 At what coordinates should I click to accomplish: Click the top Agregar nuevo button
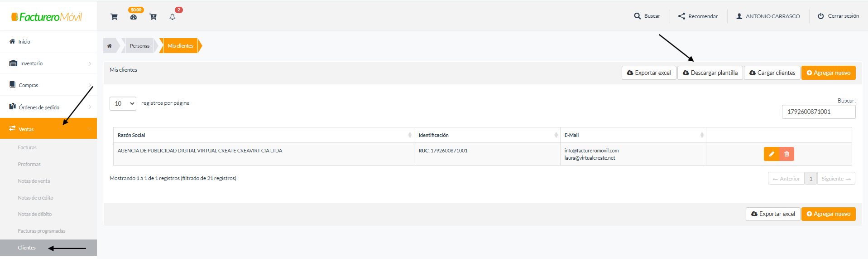(x=829, y=73)
